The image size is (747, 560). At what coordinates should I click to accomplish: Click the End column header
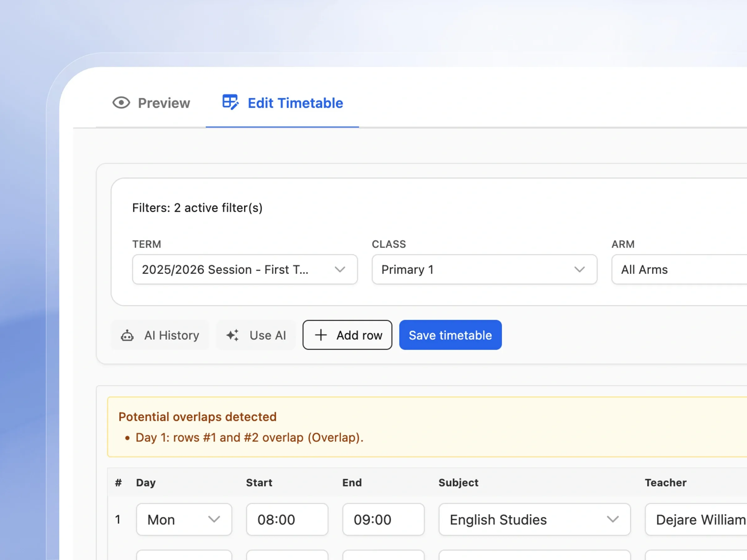coord(352,483)
